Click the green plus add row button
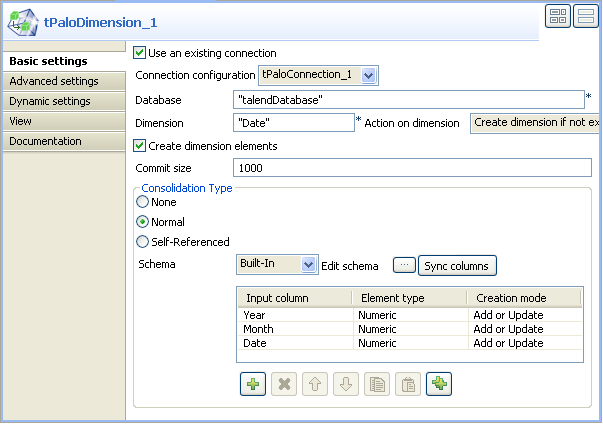 251,383
